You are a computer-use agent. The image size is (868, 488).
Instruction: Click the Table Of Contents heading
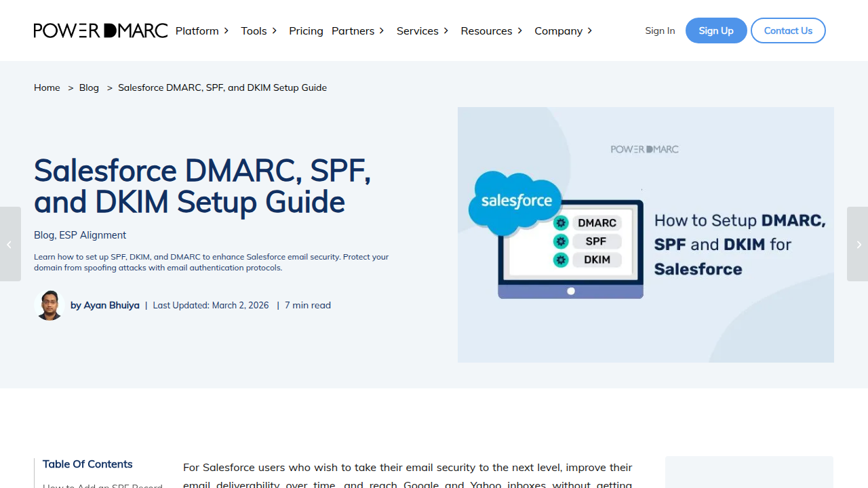pyautogui.click(x=87, y=464)
